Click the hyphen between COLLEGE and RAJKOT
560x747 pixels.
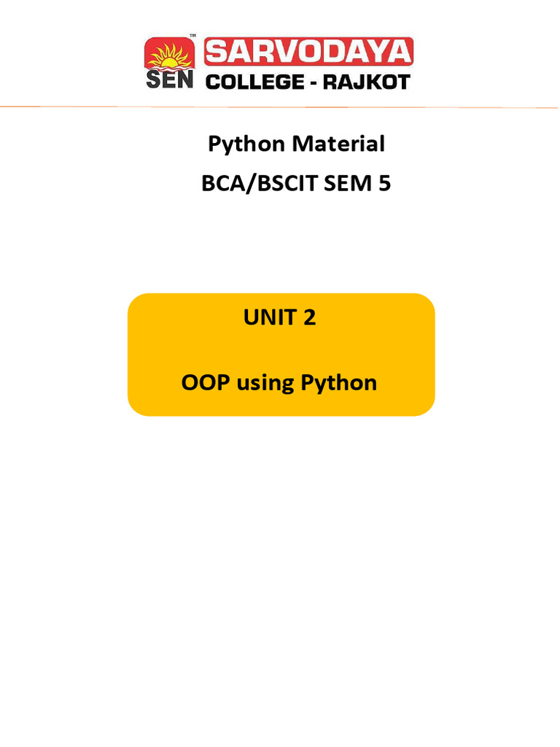pyautogui.click(x=311, y=81)
